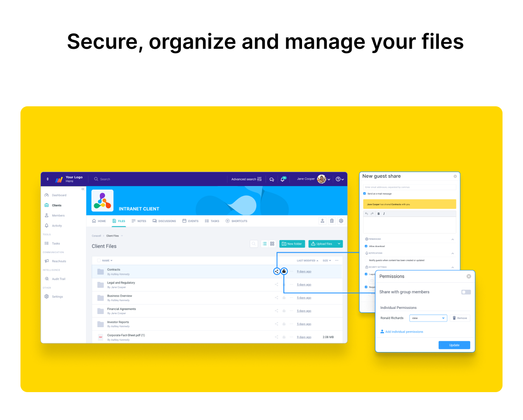Collapse the Permissions section in New guest share
The image size is (523, 420).
pyautogui.click(x=452, y=239)
